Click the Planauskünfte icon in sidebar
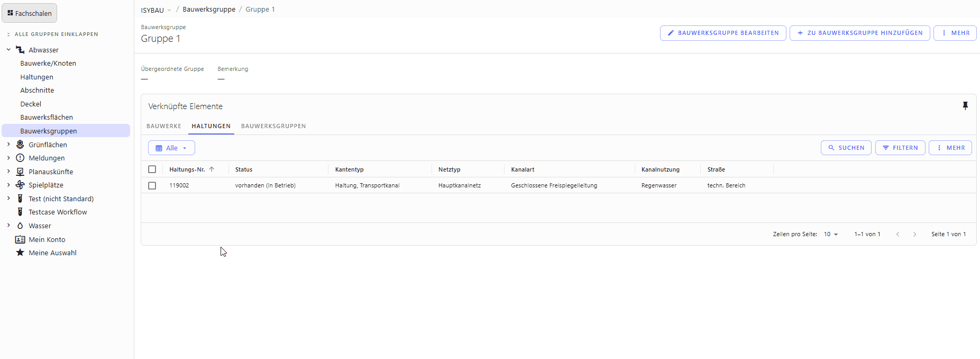The width and height of the screenshot is (980, 359). coord(20,172)
